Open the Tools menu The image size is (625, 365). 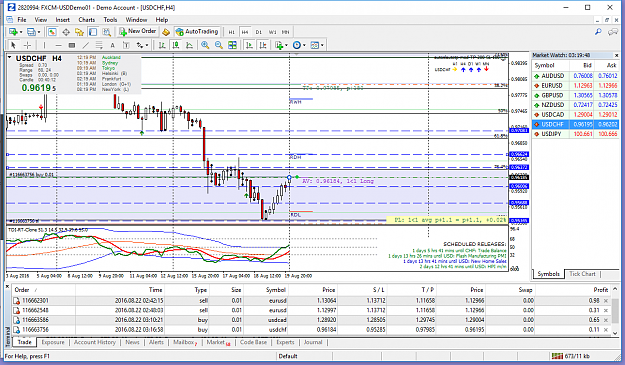[x=110, y=20]
